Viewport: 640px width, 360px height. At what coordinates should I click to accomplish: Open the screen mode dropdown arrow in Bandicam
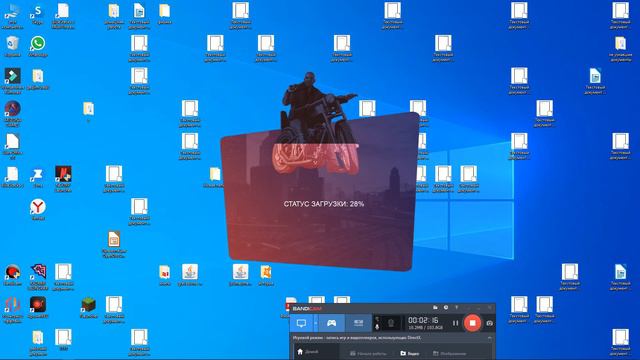316,323
